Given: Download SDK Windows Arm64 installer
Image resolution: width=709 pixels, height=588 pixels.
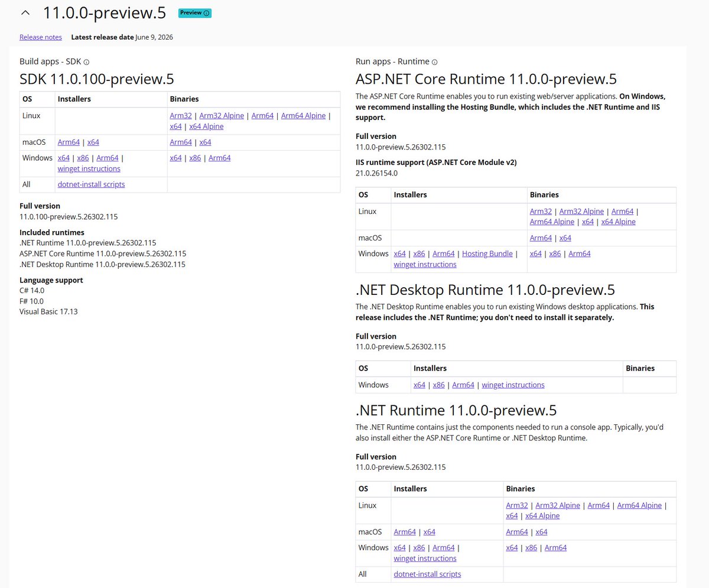Looking at the screenshot, I should [x=108, y=158].
